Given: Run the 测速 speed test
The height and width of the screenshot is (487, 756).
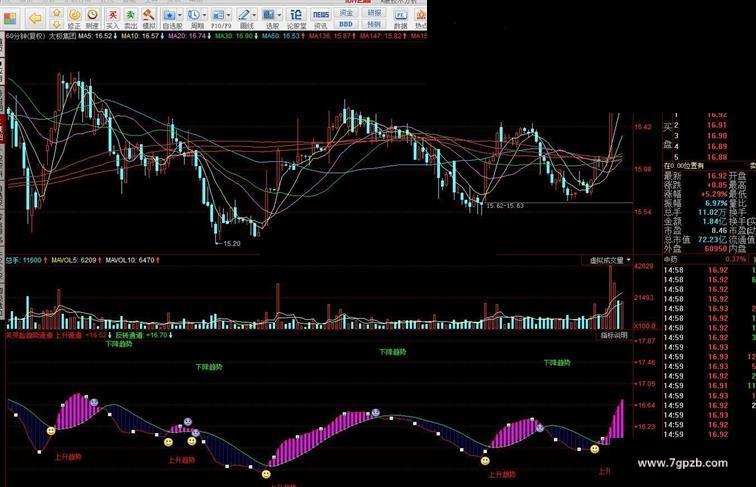Looking at the screenshot, I should 92,19.
